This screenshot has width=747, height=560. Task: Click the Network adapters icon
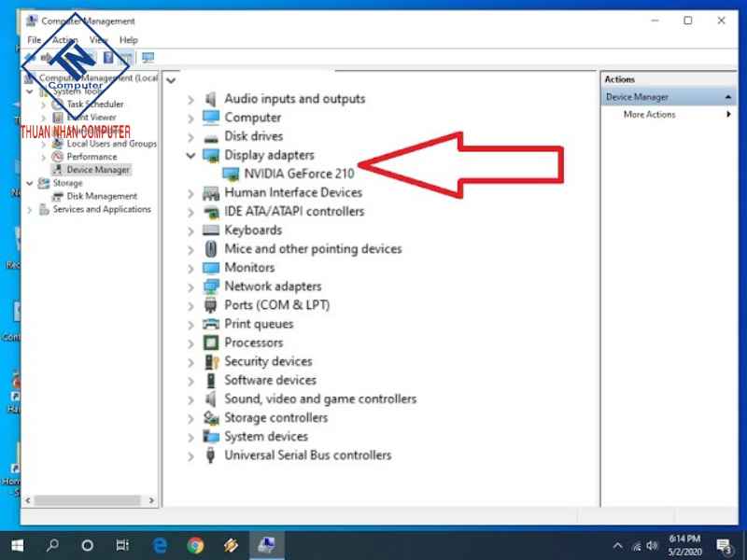pyautogui.click(x=210, y=287)
